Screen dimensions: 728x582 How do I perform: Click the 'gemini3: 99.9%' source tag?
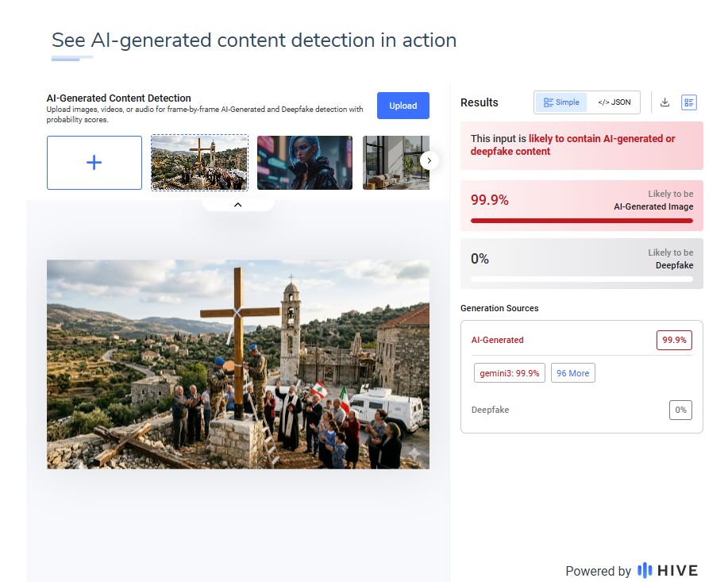510,373
